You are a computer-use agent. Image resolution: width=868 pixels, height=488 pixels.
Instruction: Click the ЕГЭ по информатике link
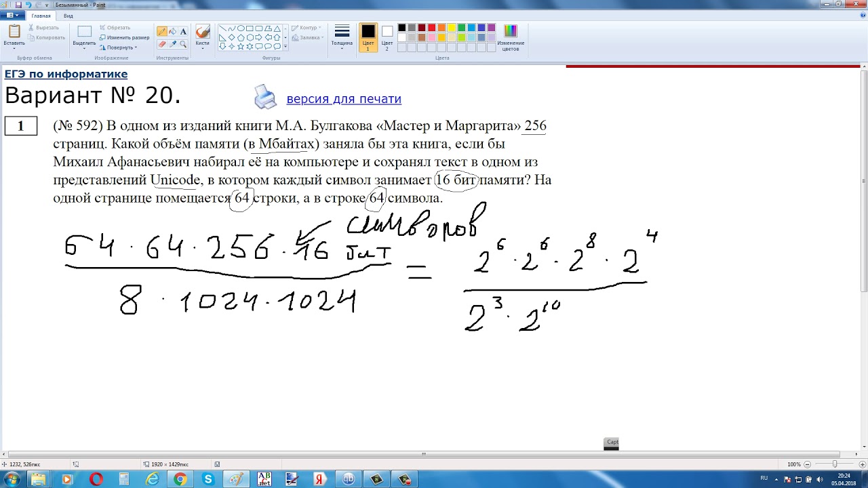66,74
